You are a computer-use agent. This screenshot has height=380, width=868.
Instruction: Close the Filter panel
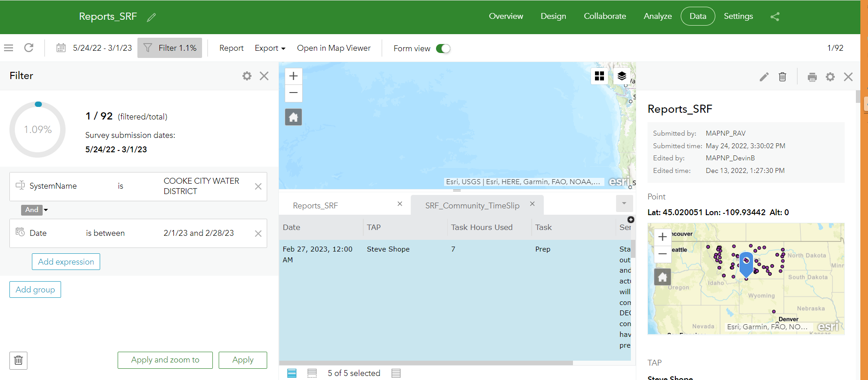[x=264, y=76]
